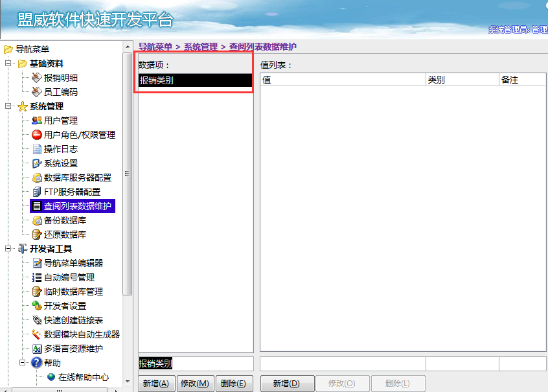Collapse the 开发者工具 tree node
The image size is (548, 392).
point(8,249)
